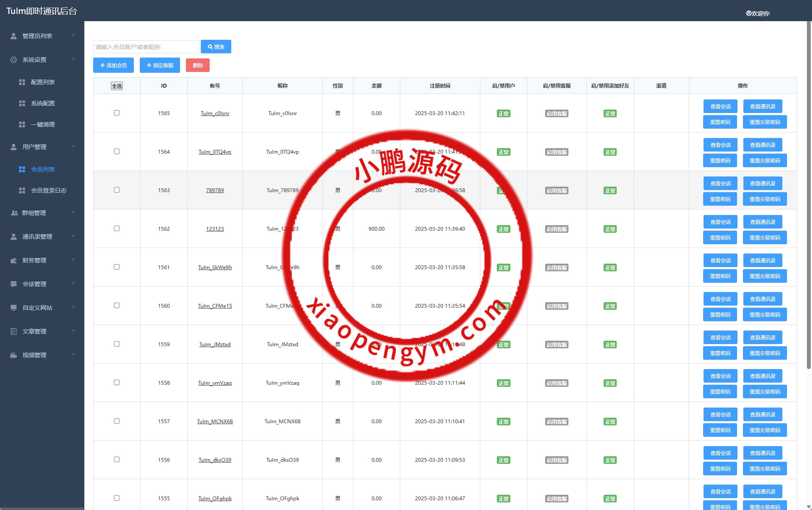Screen dimensions: 812x510
Task: Click the 通讯录管理 contact icon
Action: point(14,237)
